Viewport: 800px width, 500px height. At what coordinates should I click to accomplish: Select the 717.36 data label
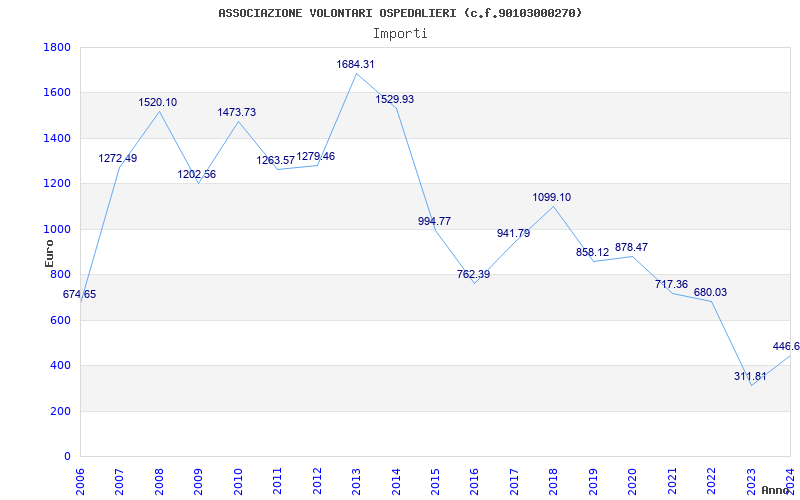(x=672, y=284)
